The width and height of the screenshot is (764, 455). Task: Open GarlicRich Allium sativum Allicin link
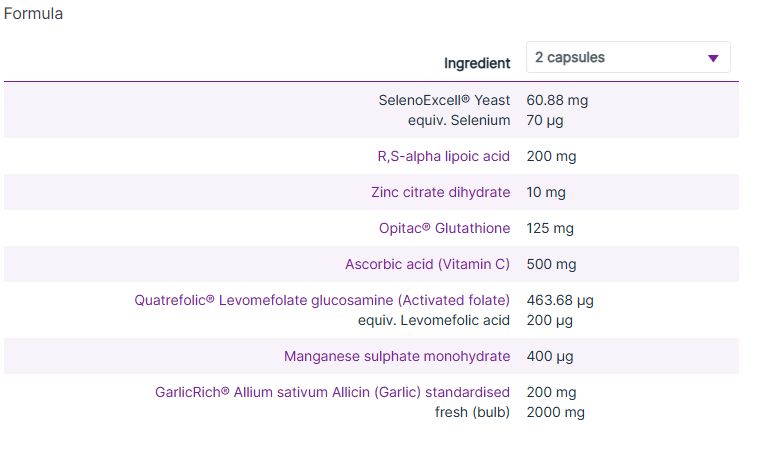tap(332, 393)
